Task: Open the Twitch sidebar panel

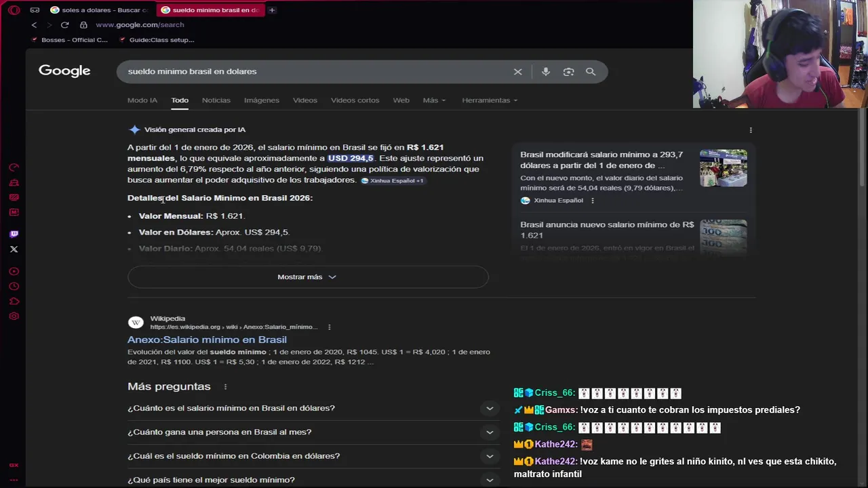Action: tap(14, 234)
